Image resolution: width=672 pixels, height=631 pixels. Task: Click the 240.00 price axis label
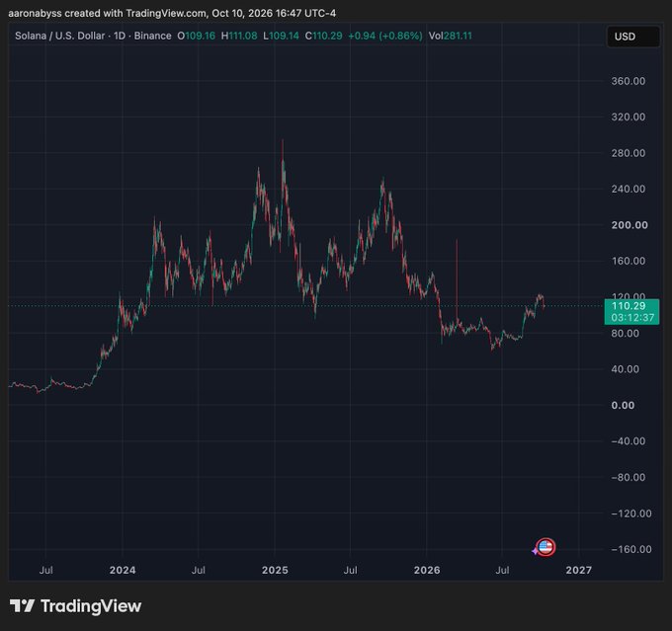(x=628, y=189)
